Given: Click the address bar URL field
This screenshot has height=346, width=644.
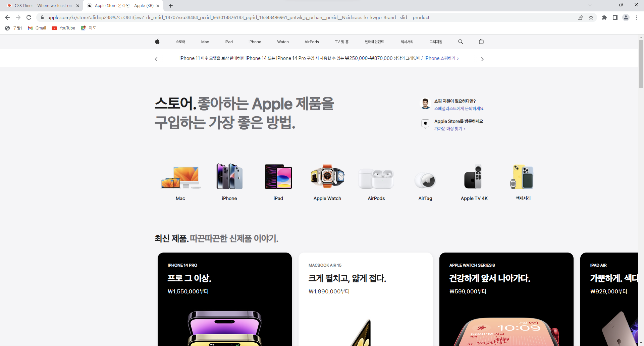Looking at the screenshot, I should pyautogui.click(x=239, y=17).
